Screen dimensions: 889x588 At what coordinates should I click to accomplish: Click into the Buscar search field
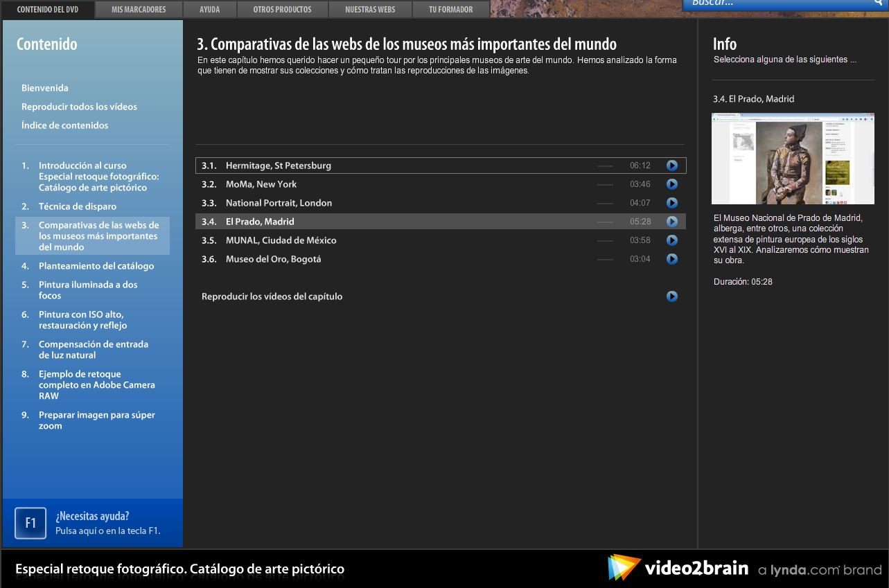[776, 3]
